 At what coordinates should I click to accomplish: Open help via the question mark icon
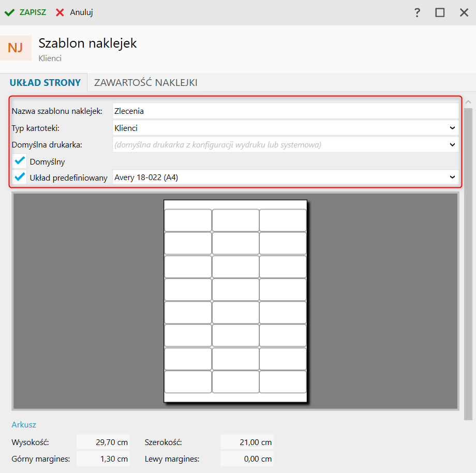[417, 12]
